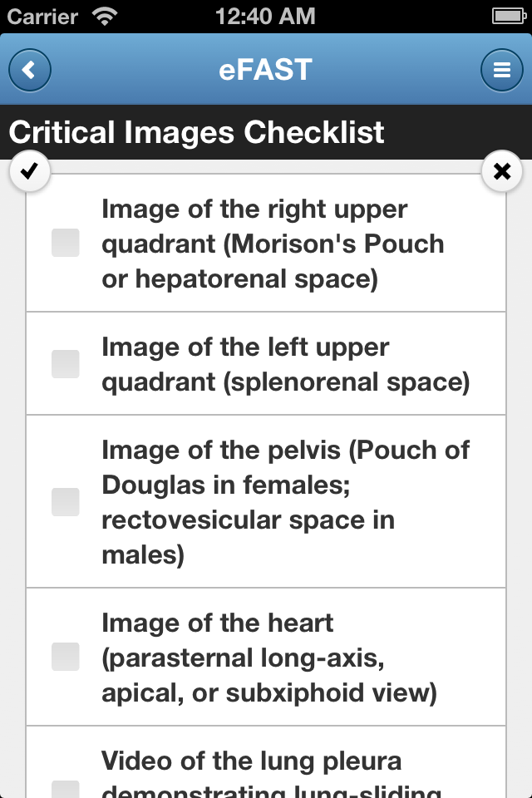Tap the battery indicator icon
Screen dimensions: 532x798
point(509,17)
